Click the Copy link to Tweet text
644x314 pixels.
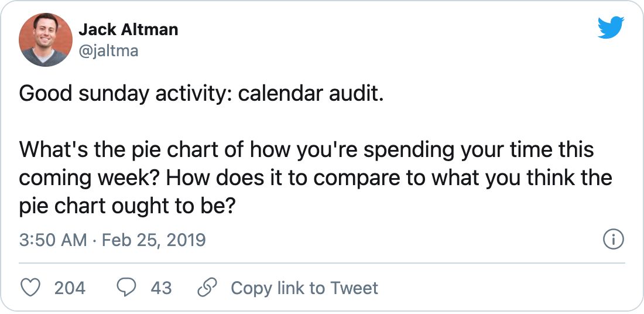click(x=304, y=288)
